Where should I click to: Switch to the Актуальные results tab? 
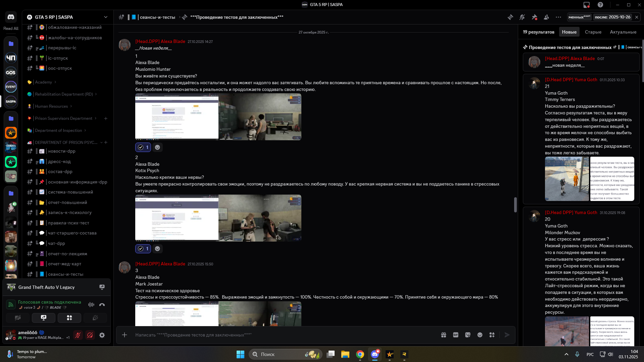623,32
